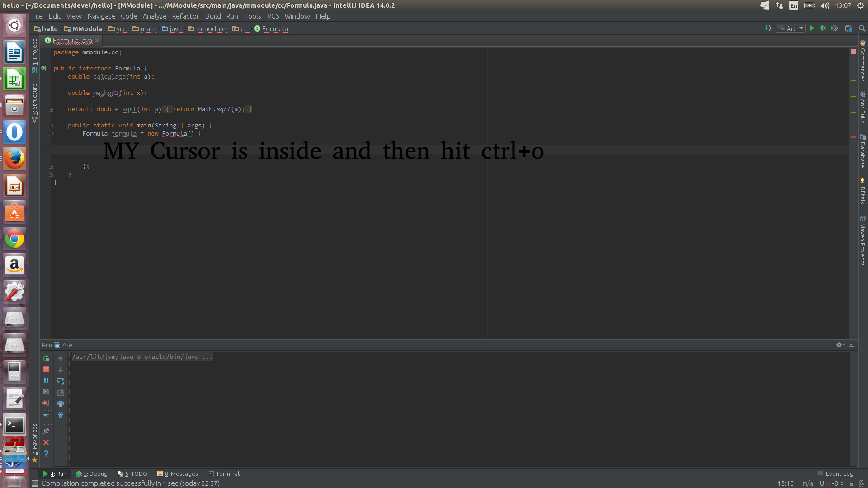This screenshot has width=868, height=488.
Task: Start debugging with the green bug icon
Action: coord(823,28)
